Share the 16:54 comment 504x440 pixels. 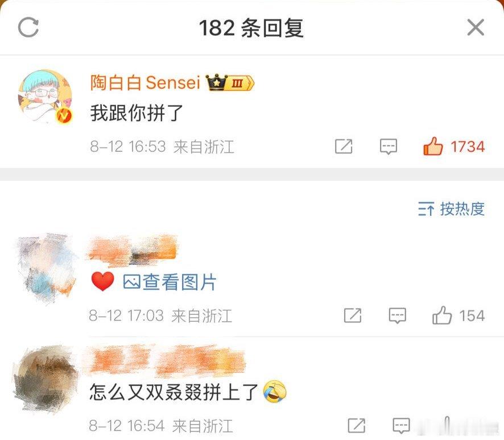point(357,426)
